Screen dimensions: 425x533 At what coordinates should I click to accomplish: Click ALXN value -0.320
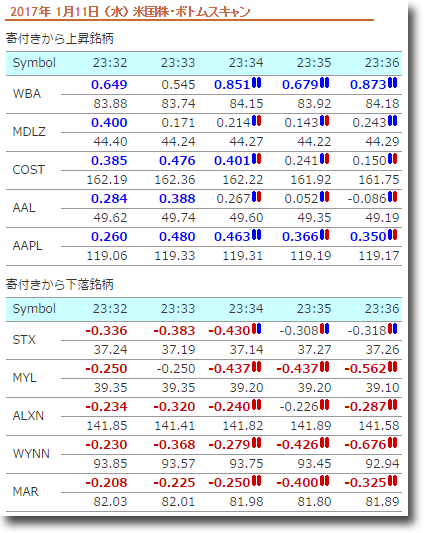(x=174, y=407)
